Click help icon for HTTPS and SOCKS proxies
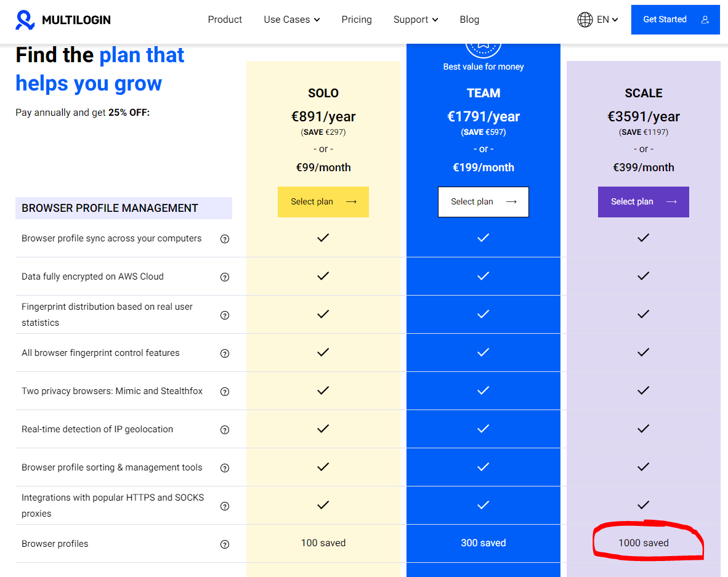This screenshot has height=577, width=728. click(225, 506)
